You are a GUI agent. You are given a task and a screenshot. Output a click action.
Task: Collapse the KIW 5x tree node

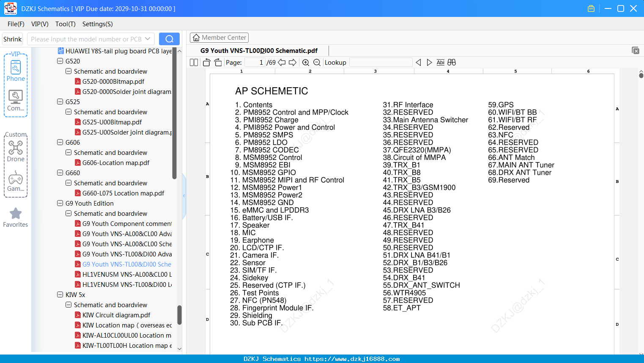(60, 295)
